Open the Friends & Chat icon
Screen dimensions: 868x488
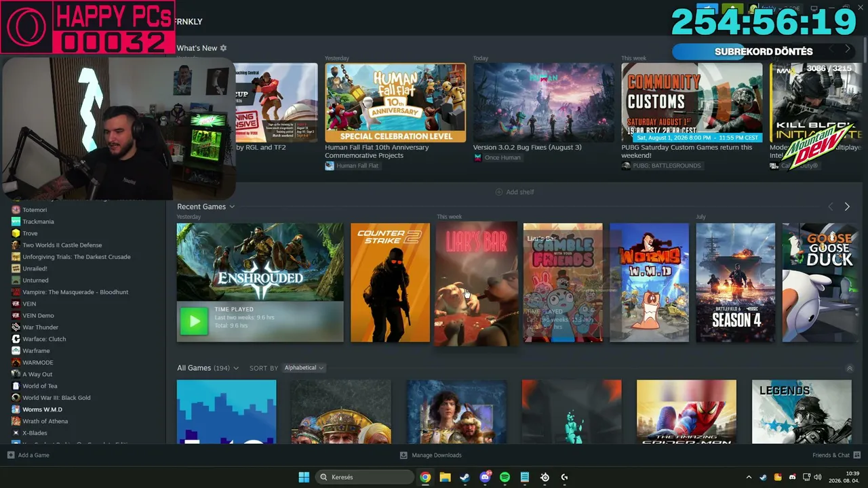click(x=856, y=455)
